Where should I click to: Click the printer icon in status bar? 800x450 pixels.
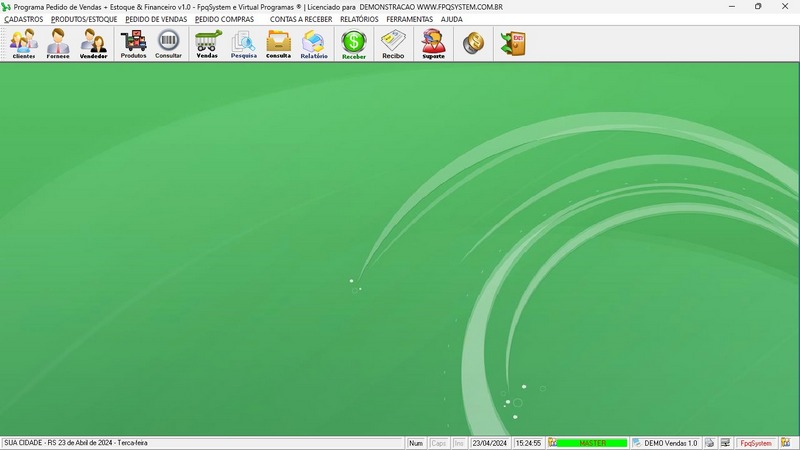click(710, 443)
